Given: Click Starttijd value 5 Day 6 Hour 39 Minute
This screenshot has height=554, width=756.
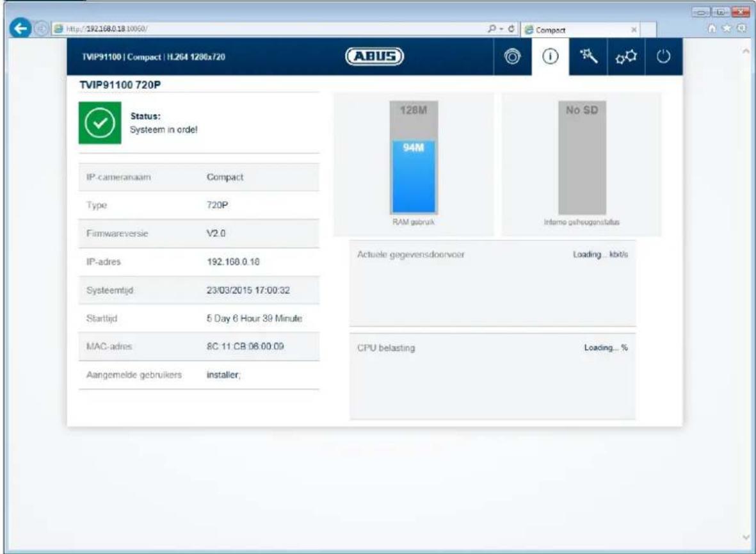Looking at the screenshot, I should [255, 318].
